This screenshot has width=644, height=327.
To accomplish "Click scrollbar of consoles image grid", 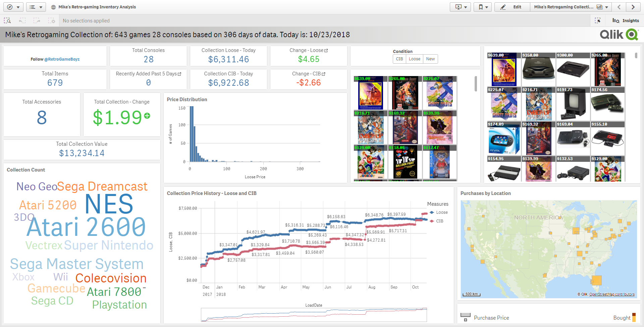I will pos(636,55).
